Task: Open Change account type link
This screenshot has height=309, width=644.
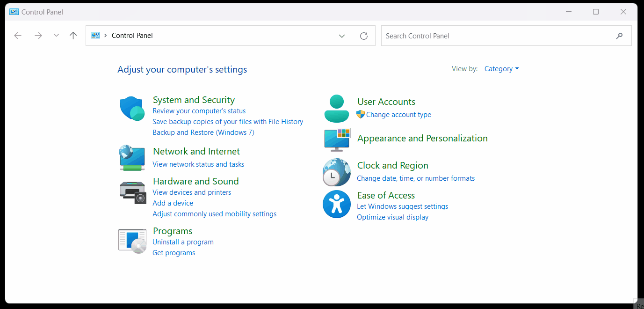Action: [398, 115]
